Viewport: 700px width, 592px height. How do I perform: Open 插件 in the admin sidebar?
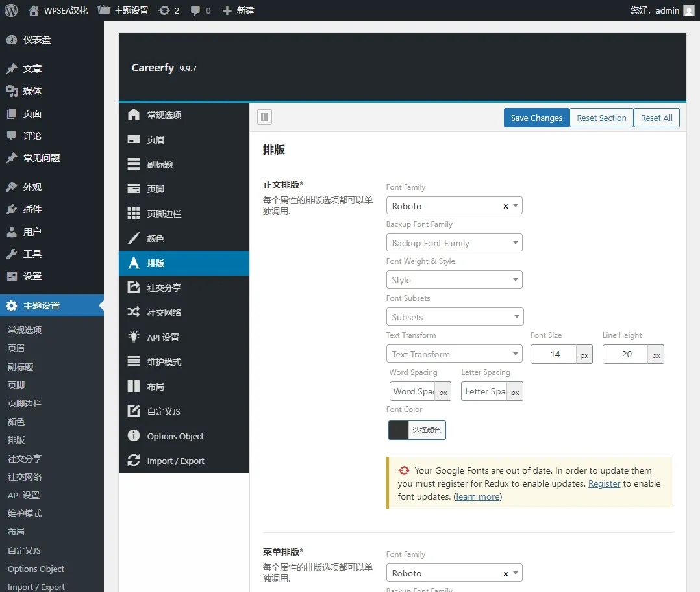pyautogui.click(x=32, y=209)
